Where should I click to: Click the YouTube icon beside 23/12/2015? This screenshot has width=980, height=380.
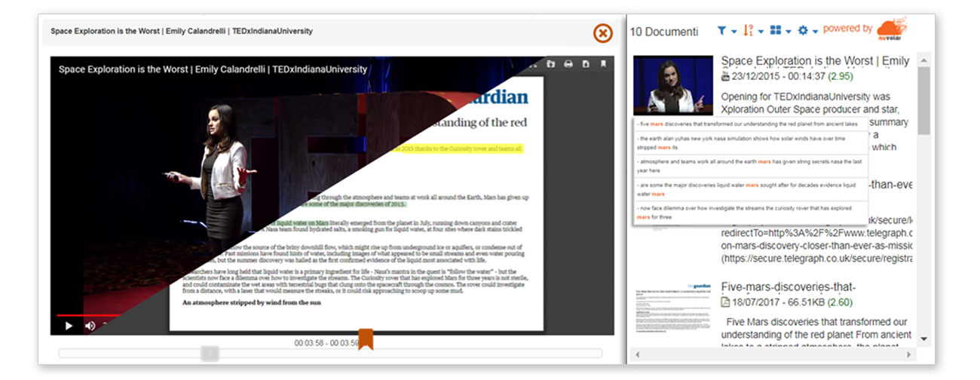pos(726,76)
